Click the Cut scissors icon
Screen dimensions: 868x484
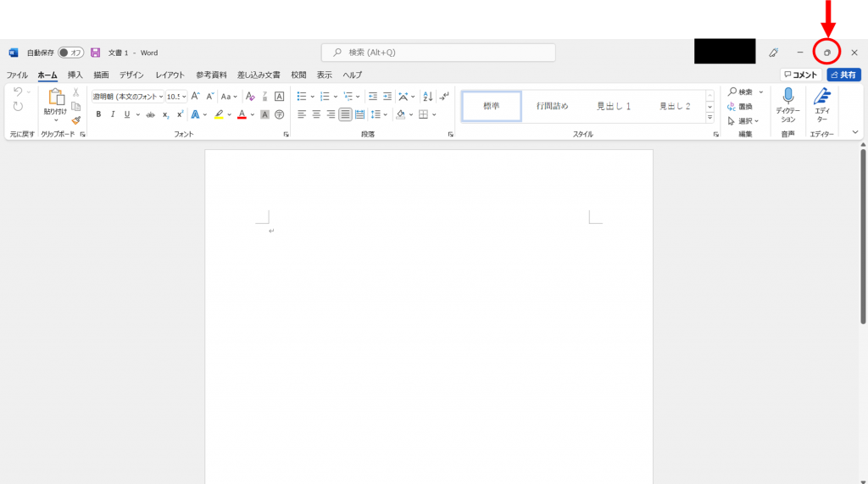pos(76,92)
